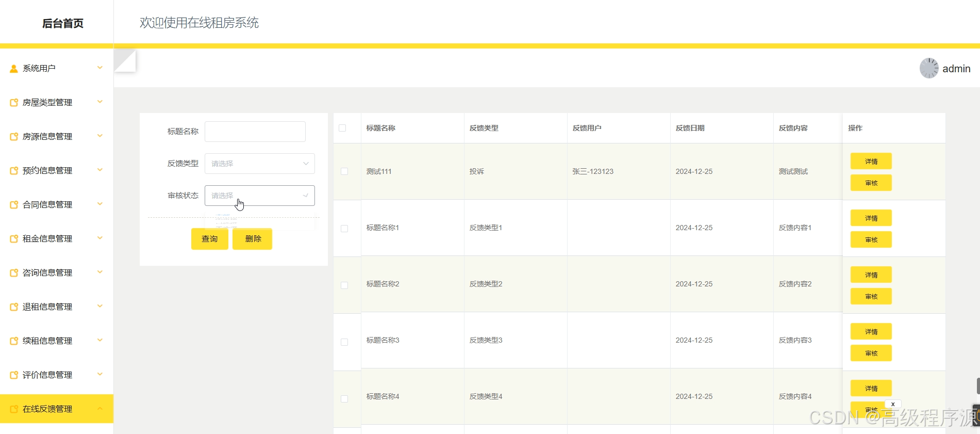The image size is (980, 434).
Task: Click the admin username text
Action: 956,69
